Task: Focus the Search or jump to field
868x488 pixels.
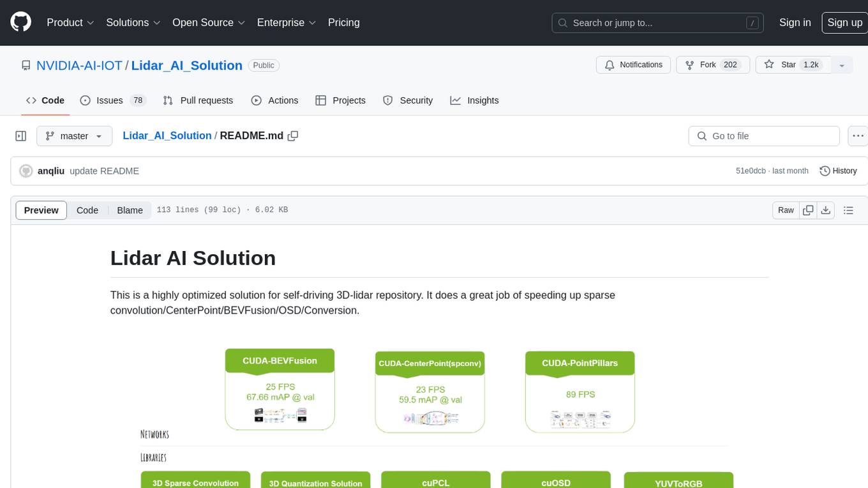Action: tap(659, 22)
